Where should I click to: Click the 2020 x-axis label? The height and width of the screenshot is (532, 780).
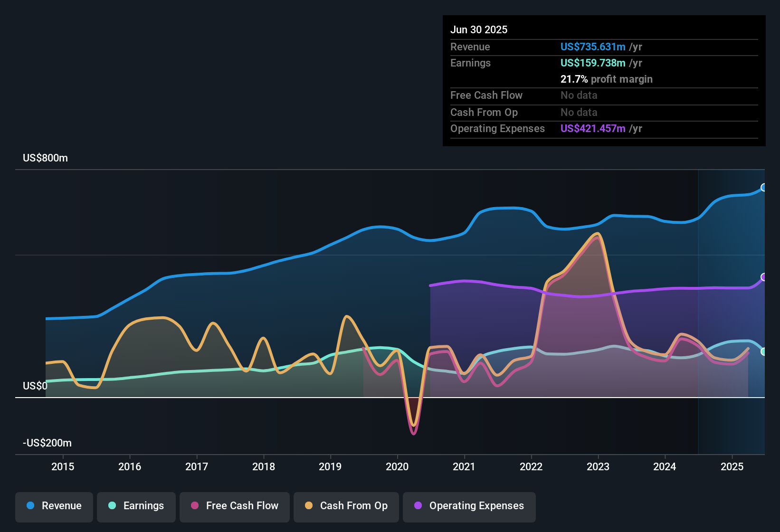[397, 466]
